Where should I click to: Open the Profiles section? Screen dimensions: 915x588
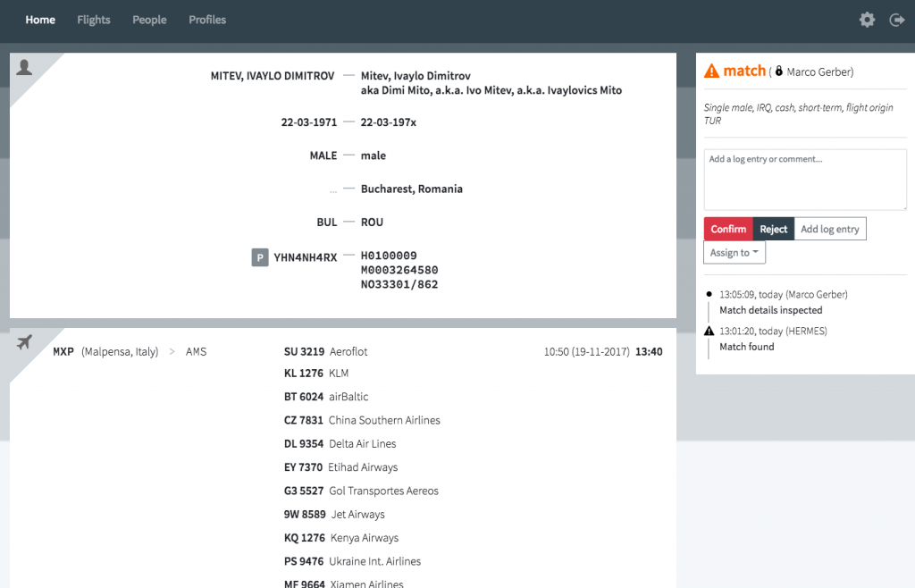click(207, 20)
